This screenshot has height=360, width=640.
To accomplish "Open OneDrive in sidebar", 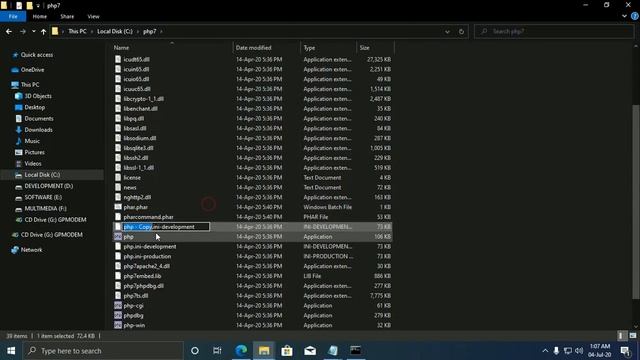I will tap(32, 70).
